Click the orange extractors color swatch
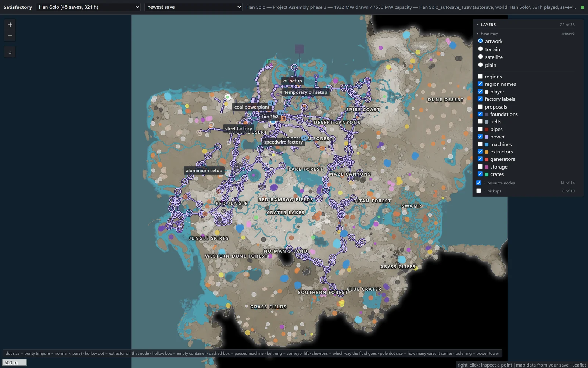Screen dimensions: 588x368 point(487,152)
